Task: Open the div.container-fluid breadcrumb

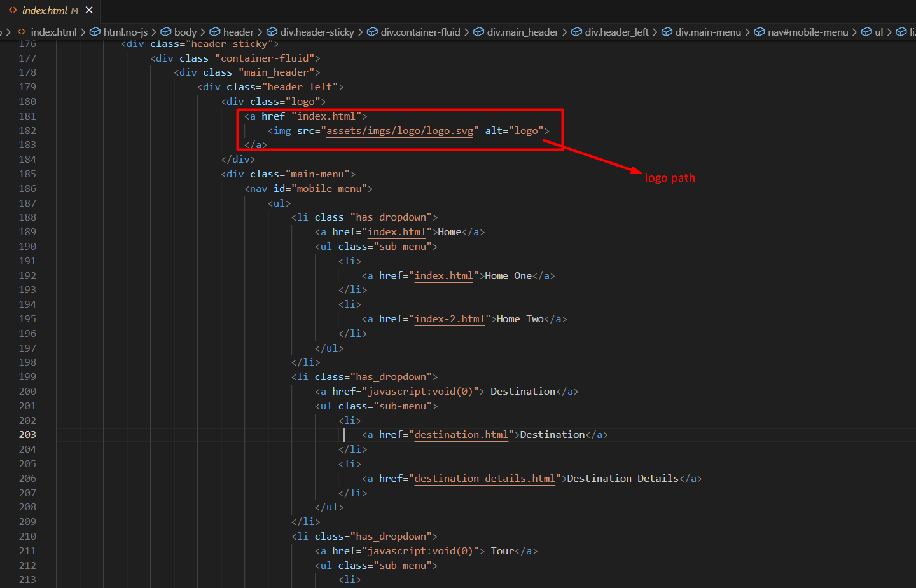Action: [420, 32]
